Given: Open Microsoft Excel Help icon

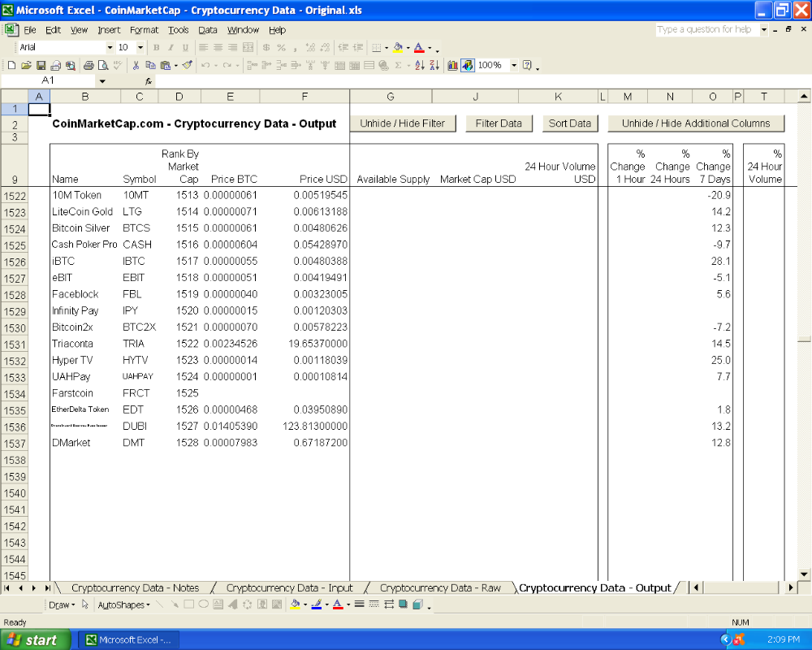Looking at the screenshot, I should (x=527, y=65).
